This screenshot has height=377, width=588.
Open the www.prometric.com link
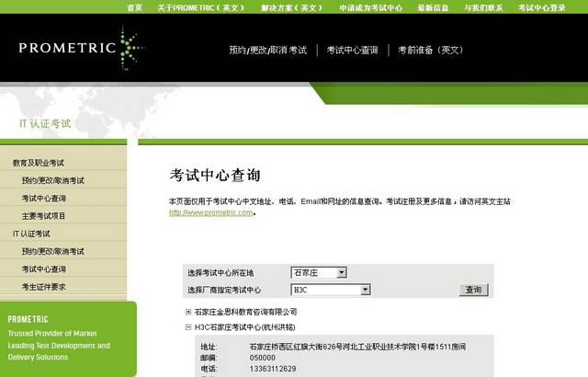pyautogui.click(x=210, y=212)
